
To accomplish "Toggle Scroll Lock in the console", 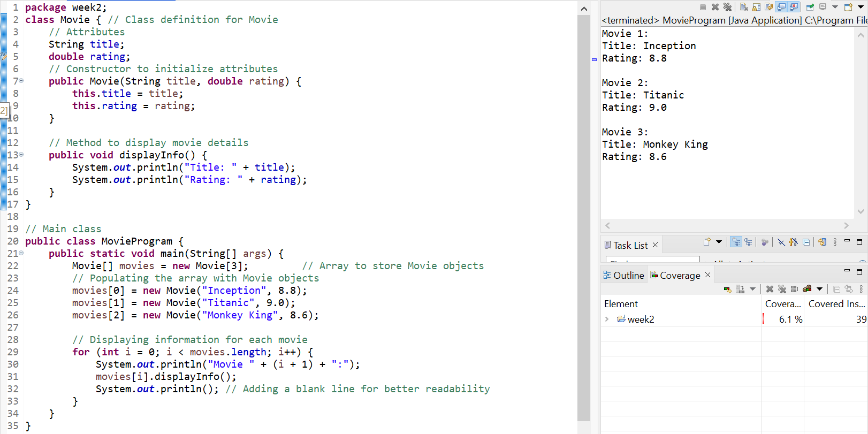I will pos(756,7).
